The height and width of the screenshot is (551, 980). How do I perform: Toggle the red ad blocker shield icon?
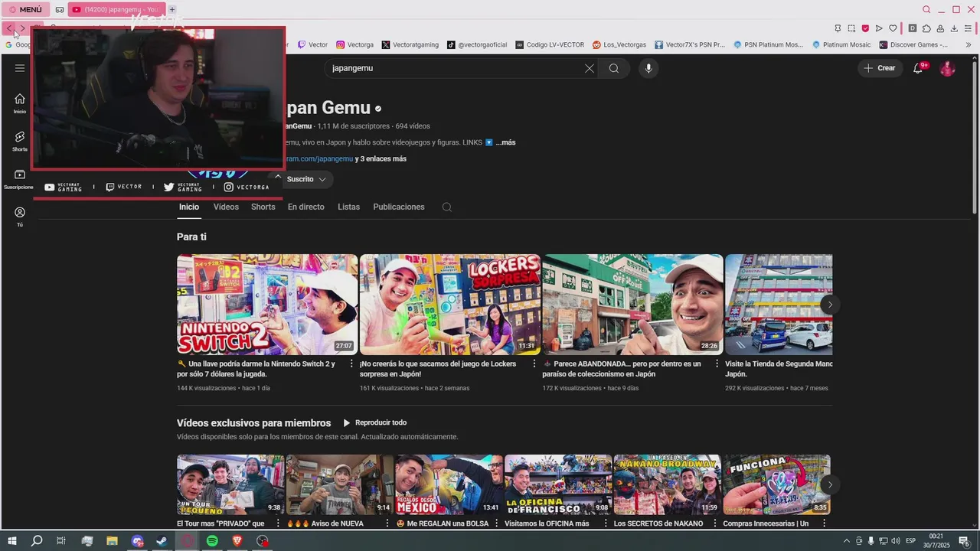tap(865, 28)
